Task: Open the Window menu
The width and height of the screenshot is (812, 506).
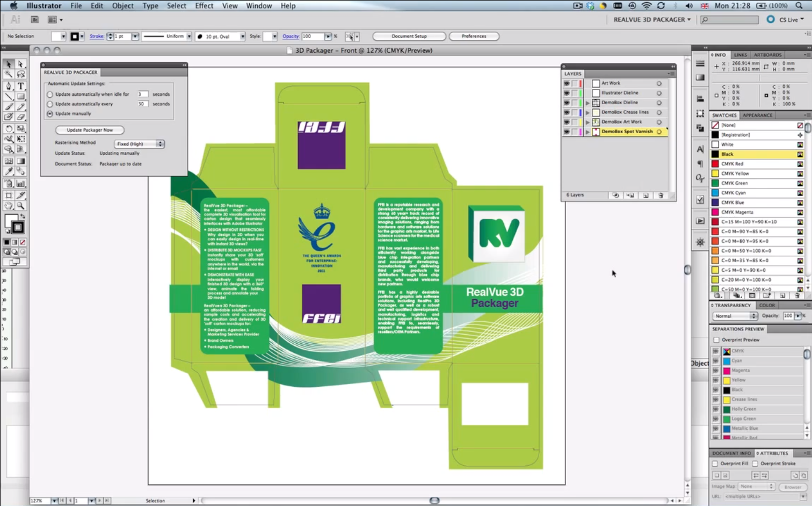Action: coord(259,6)
